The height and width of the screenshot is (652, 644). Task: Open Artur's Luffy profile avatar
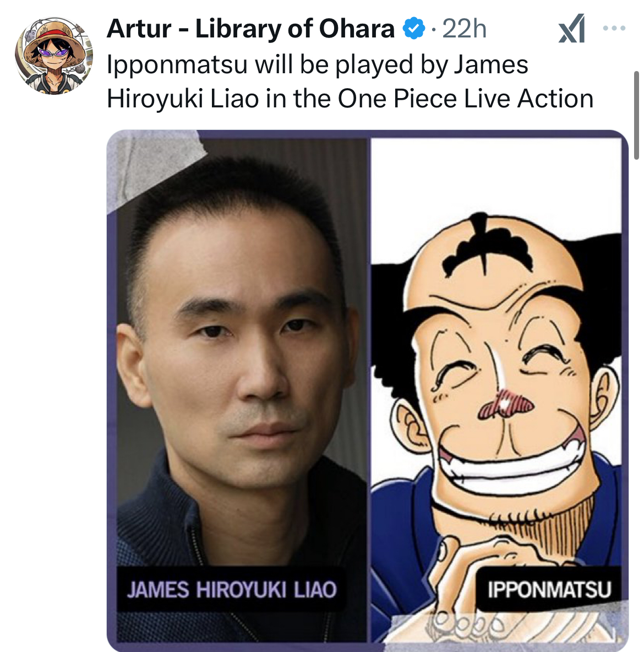pyautogui.click(x=53, y=55)
